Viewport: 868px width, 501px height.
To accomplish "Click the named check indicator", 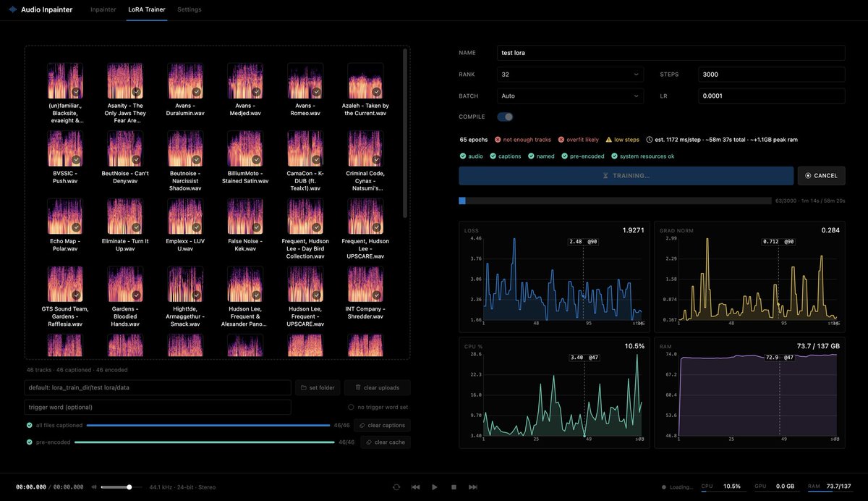I will pyautogui.click(x=540, y=156).
